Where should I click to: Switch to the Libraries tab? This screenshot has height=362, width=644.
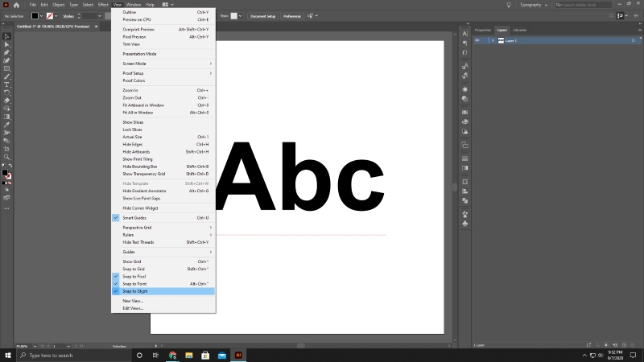[520, 30]
